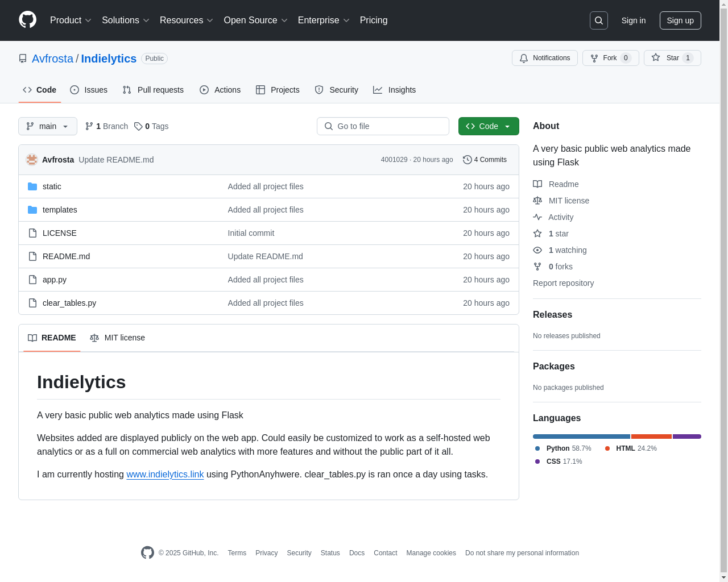
Task: Click the Sign up button
Action: (x=680, y=20)
